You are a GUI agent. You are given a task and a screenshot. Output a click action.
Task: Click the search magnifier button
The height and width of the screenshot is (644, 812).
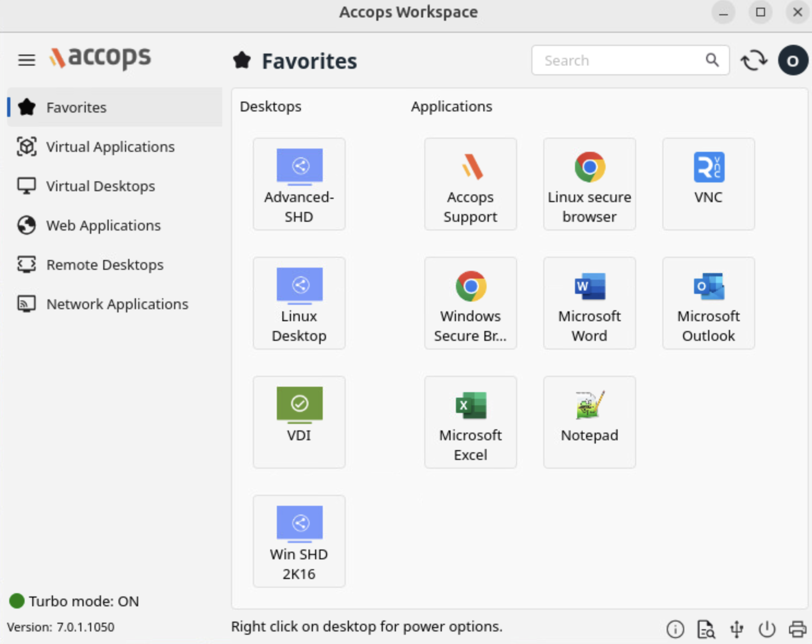712,60
